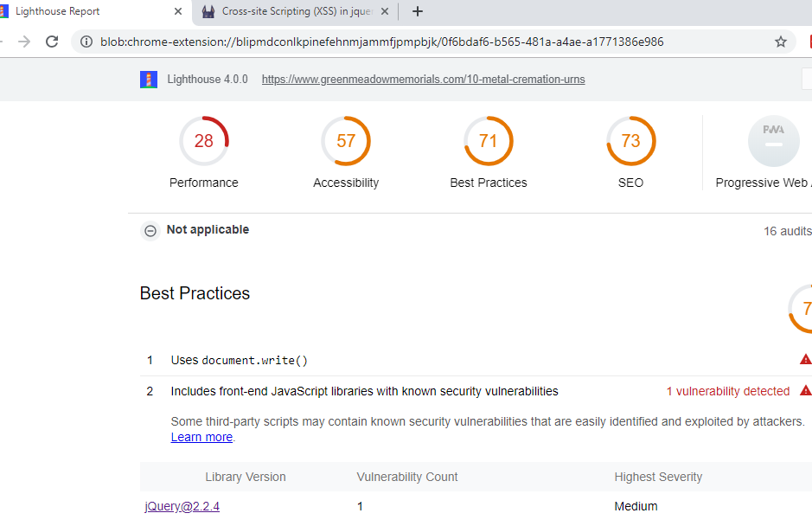Screen dimensions: 812x526
Task: Click the grayed PWA badge icon
Action: [x=773, y=141]
